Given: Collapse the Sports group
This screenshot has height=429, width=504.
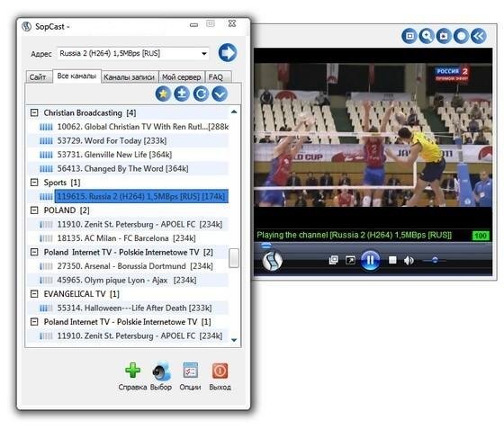Looking at the screenshot, I should point(34,183).
